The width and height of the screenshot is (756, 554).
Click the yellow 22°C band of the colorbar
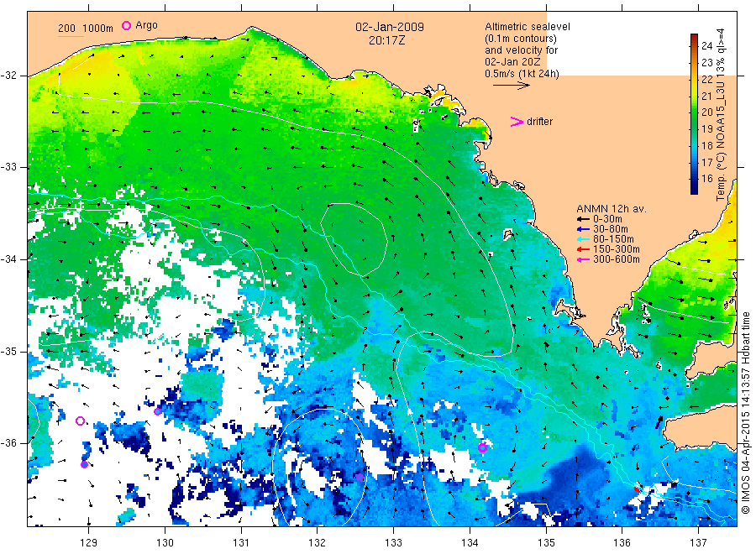[x=694, y=79]
